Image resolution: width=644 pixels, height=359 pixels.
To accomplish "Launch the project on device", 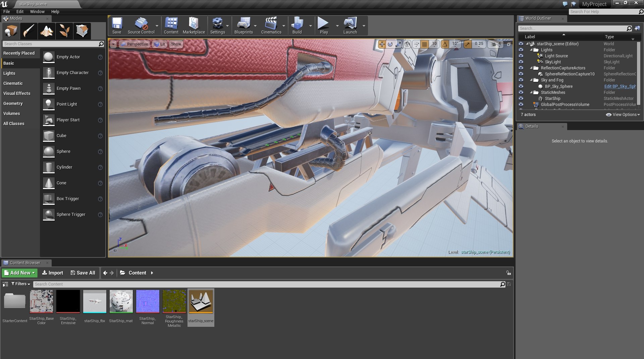I will pos(350,26).
